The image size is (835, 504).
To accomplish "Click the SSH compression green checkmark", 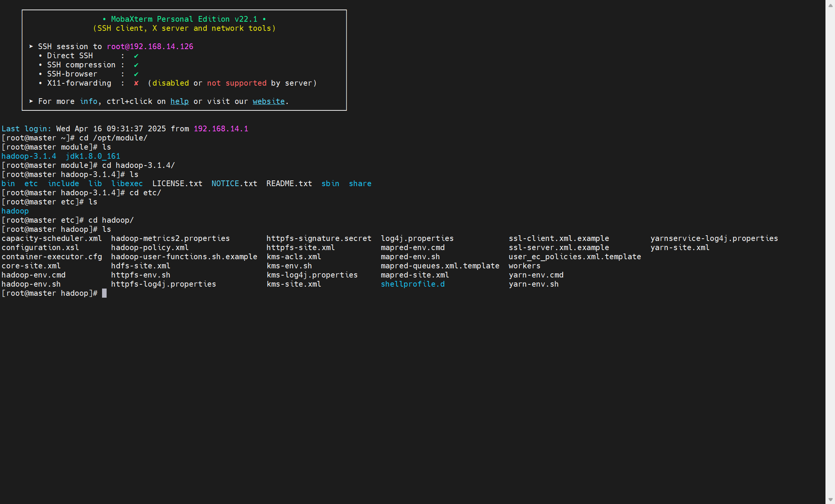I will point(136,65).
